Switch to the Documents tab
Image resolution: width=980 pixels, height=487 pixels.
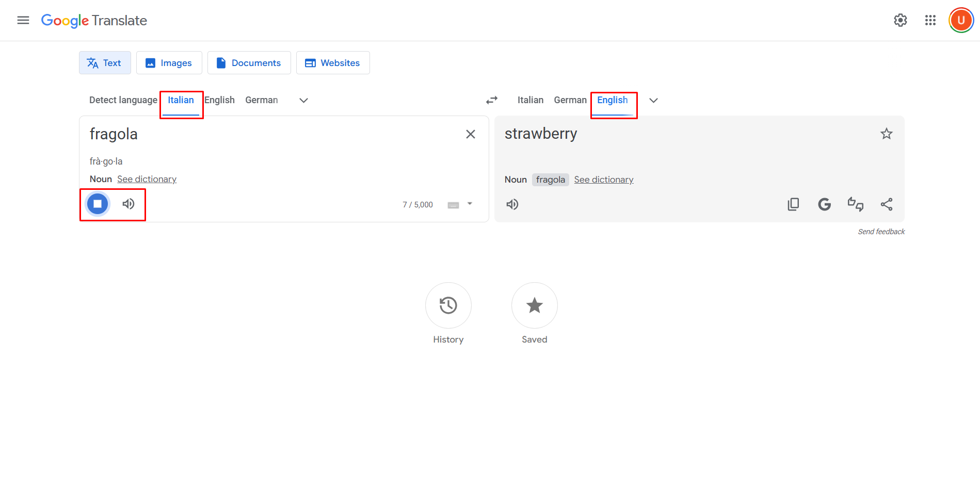(249, 62)
